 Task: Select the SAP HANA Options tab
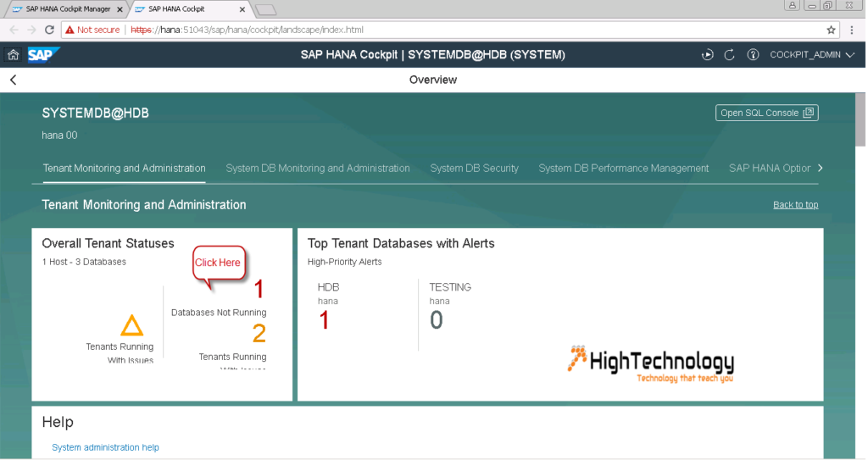(770, 169)
